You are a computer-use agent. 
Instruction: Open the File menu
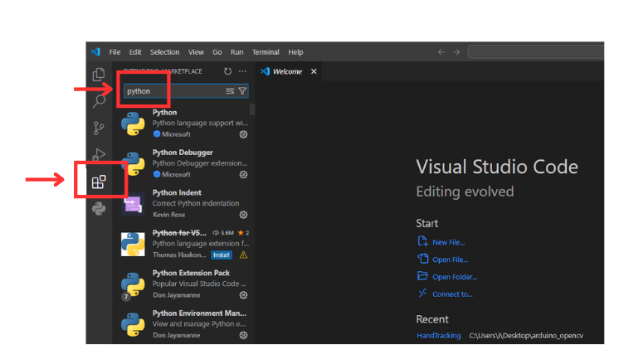point(115,52)
